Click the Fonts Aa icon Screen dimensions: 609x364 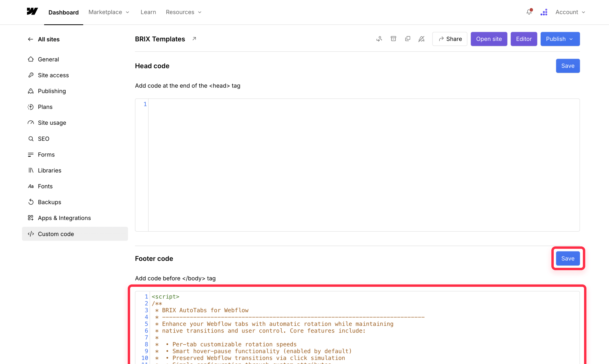pyautogui.click(x=31, y=186)
